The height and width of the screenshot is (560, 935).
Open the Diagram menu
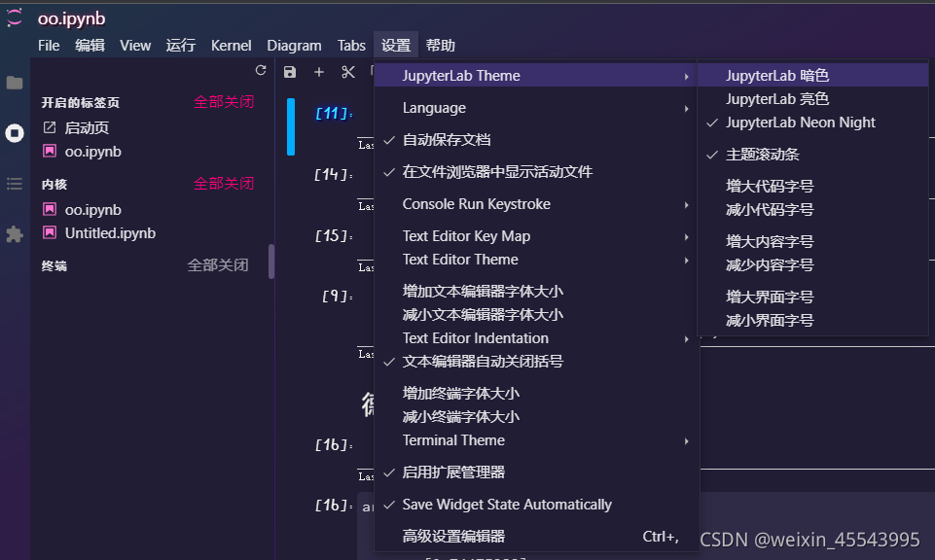pyautogui.click(x=294, y=46)
